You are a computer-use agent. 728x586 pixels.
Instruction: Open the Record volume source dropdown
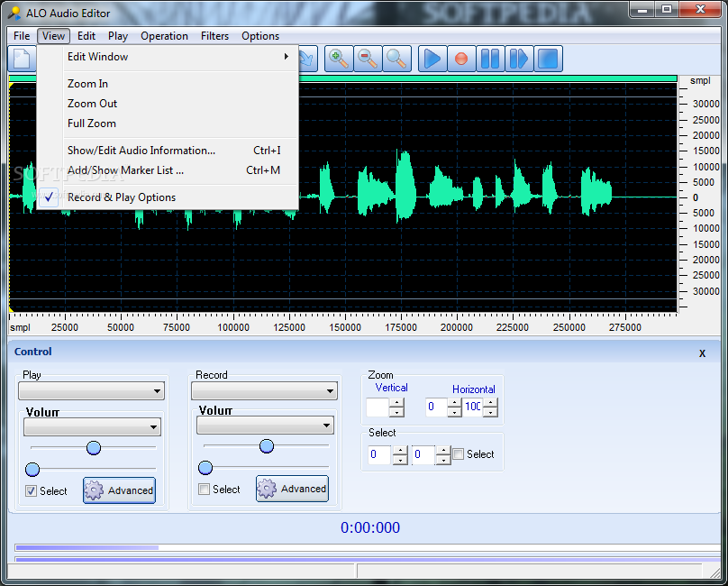click(265, 426)
